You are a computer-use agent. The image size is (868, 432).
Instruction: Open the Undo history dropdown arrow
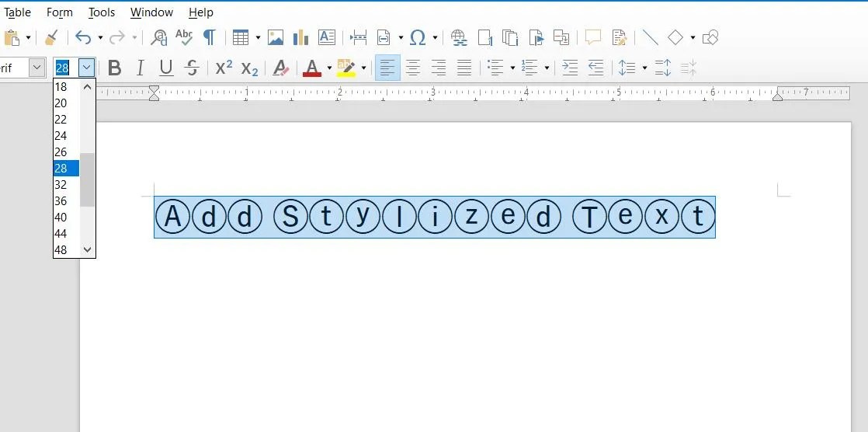pyautogui.click(x=100, y=37)
